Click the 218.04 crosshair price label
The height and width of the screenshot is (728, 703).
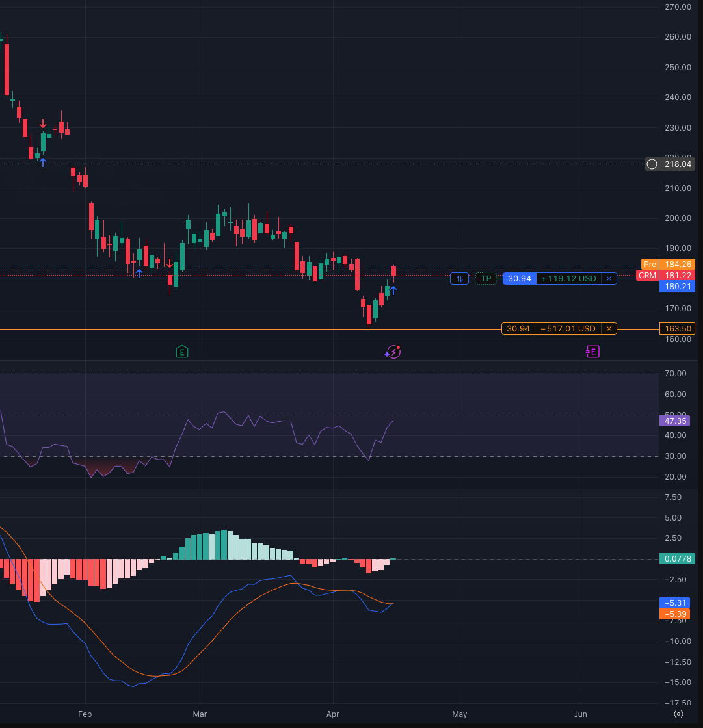678,164
